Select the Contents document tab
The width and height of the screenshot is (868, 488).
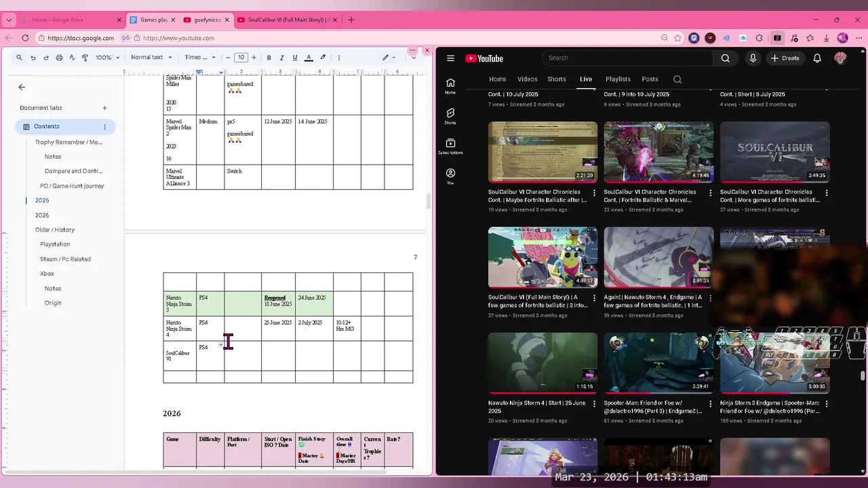pos(65,127)
